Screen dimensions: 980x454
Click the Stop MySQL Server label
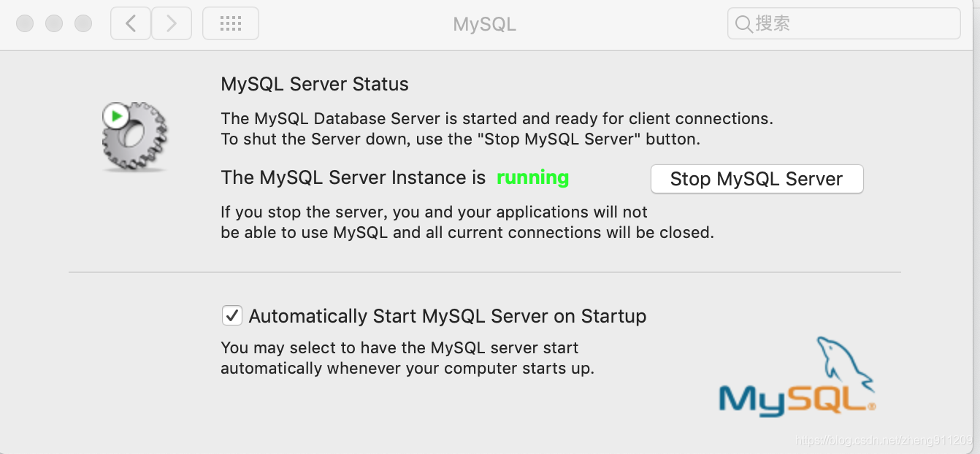click(x=757, y=179)
